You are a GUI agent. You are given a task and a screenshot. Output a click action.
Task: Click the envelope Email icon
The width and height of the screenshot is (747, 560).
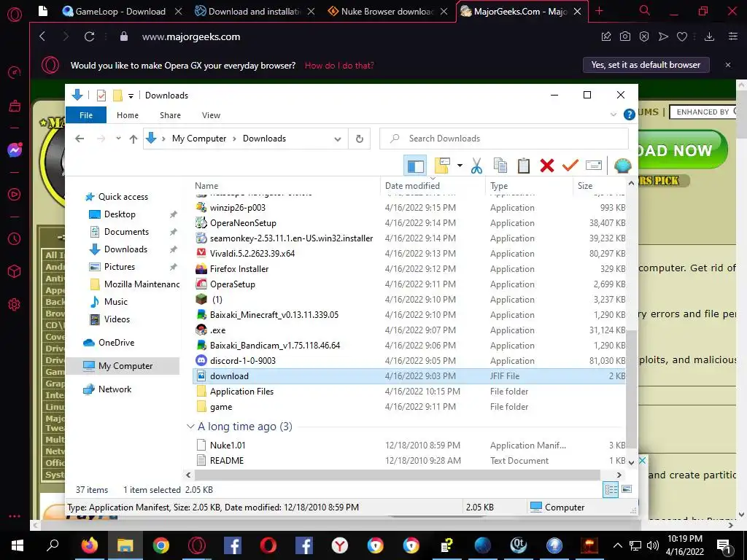[594, 166]
